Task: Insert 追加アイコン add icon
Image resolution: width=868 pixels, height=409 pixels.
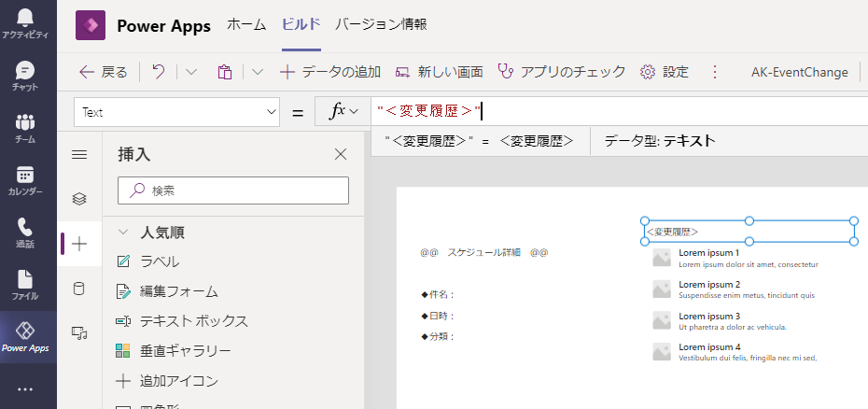Action: pyautogui.click(x=167, y=381)
